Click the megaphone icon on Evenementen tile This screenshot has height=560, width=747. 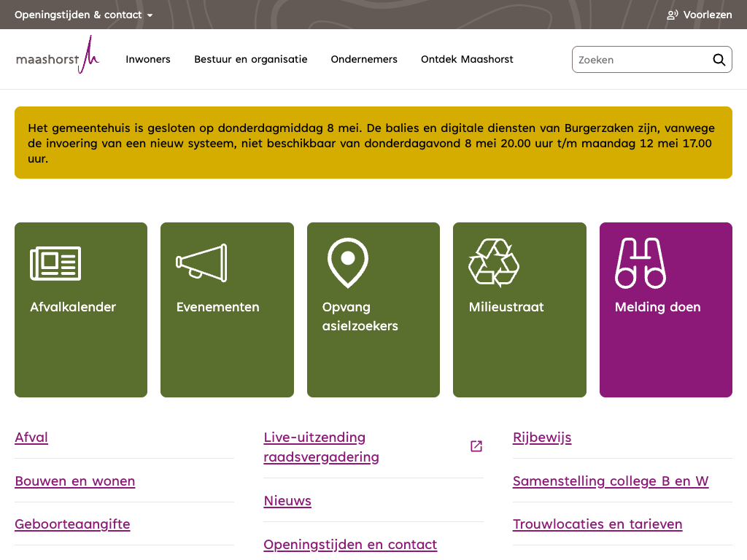(x=201, y=262)
